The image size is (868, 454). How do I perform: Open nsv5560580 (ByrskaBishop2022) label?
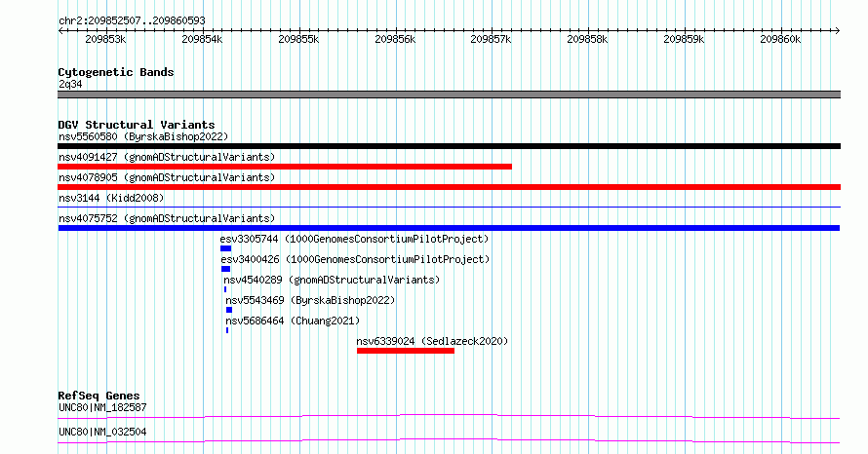click(143, 136)
